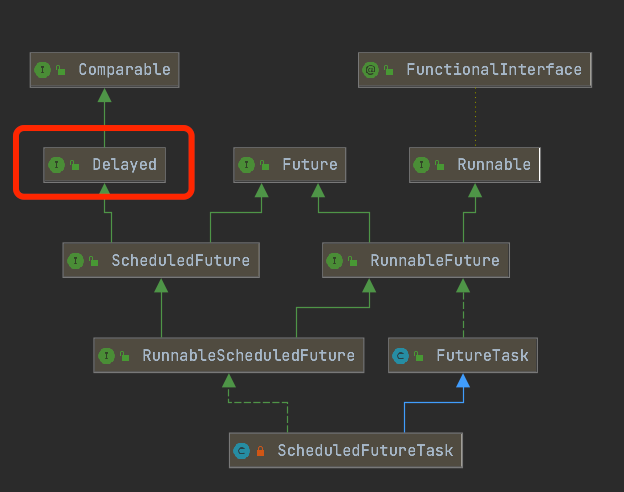624x492 pixels.
Task: Click the blue inheritance arrow under FutureTask
Action: 463,381
